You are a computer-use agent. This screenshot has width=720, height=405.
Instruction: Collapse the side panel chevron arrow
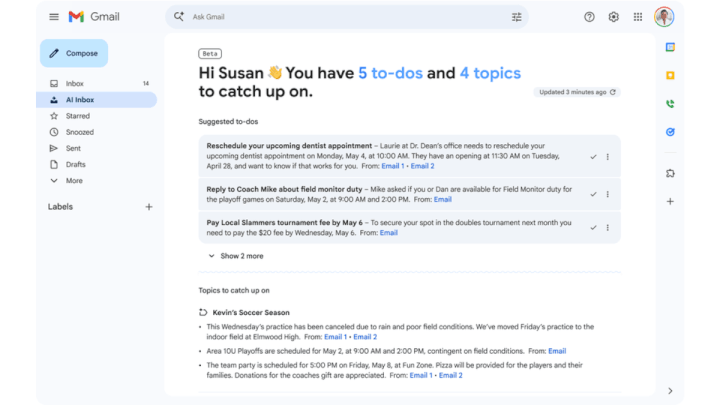point(670,391)
